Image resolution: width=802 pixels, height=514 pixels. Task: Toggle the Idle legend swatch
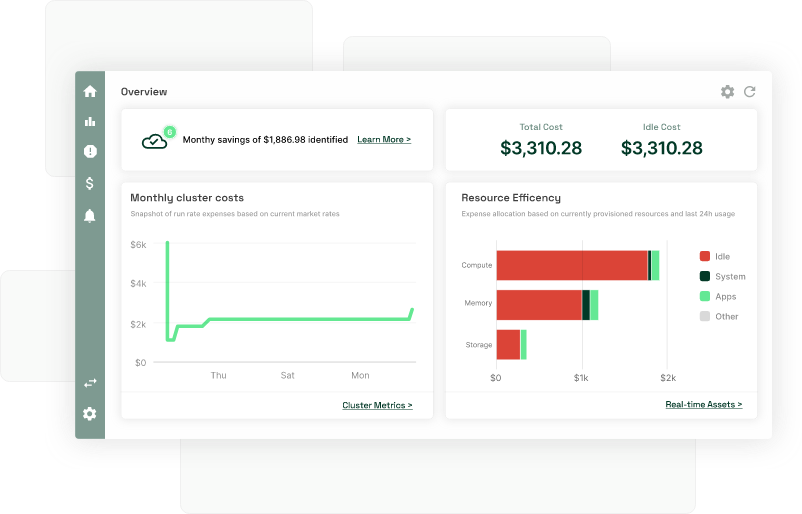pos(704,256)
